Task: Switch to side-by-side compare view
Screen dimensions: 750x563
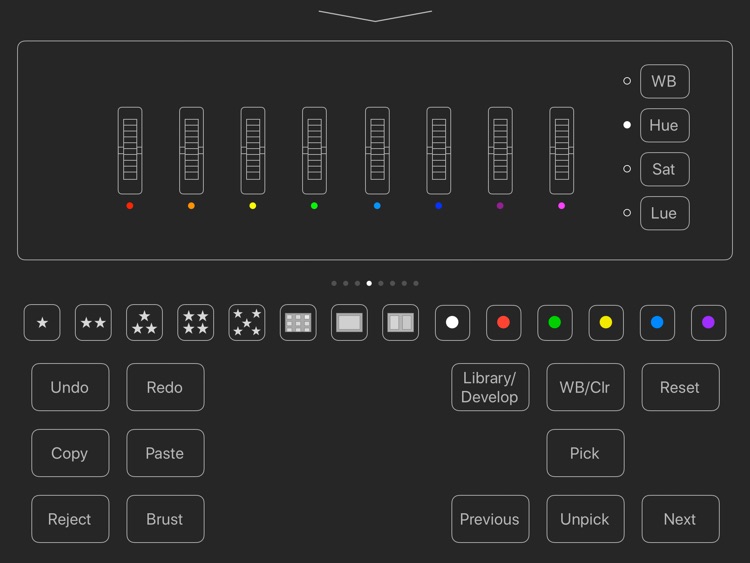Action: [400, 322]
